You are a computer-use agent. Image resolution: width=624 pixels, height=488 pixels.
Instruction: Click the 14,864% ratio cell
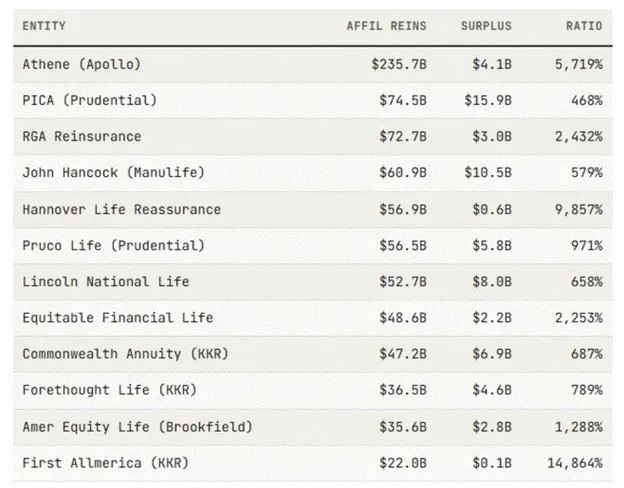[575, 463]
